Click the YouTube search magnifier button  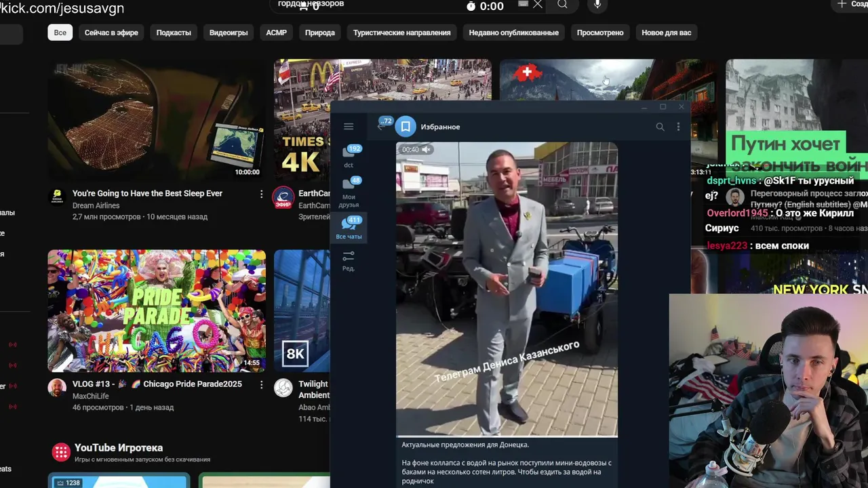pyautogui.click(x=562, y=5)
